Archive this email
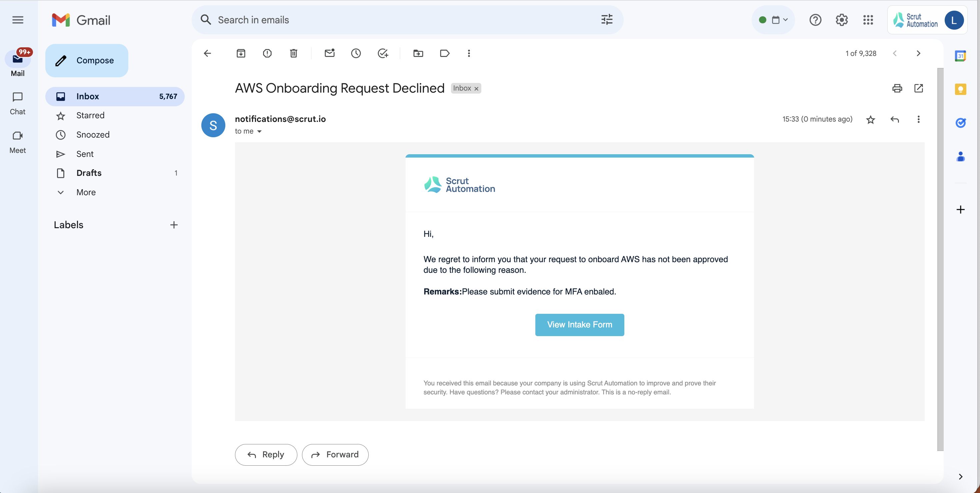The width and height of the screenshot is (980, 493). coord(241,53)
